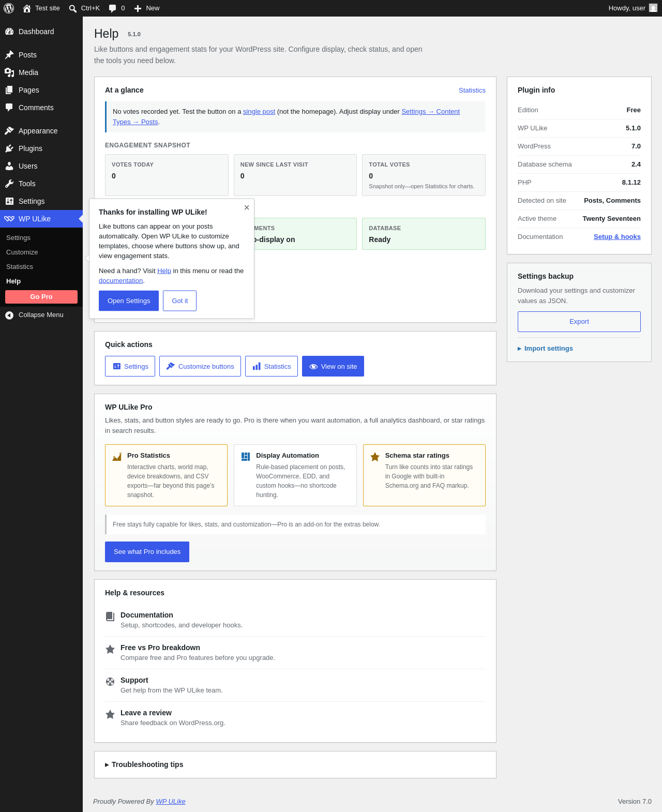The width and height of the screenshot is (662, 812).
Task: Follow the single post link
Action: coord(259,112)
